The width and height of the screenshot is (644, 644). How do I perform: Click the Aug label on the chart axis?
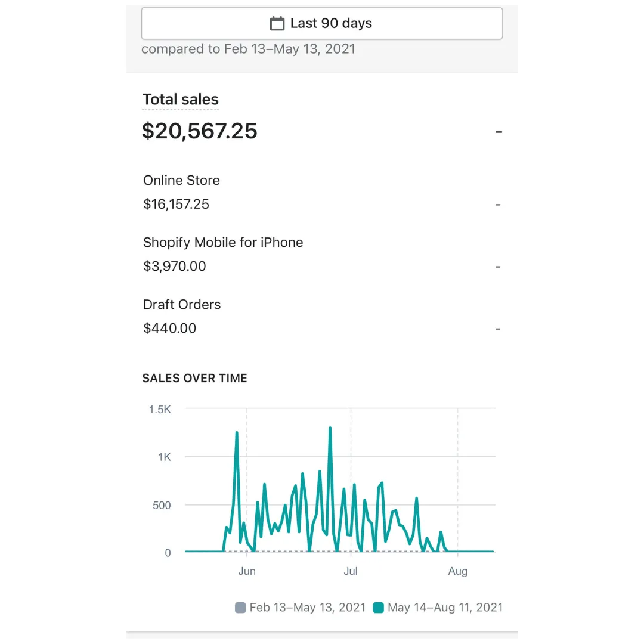[457, 571]
